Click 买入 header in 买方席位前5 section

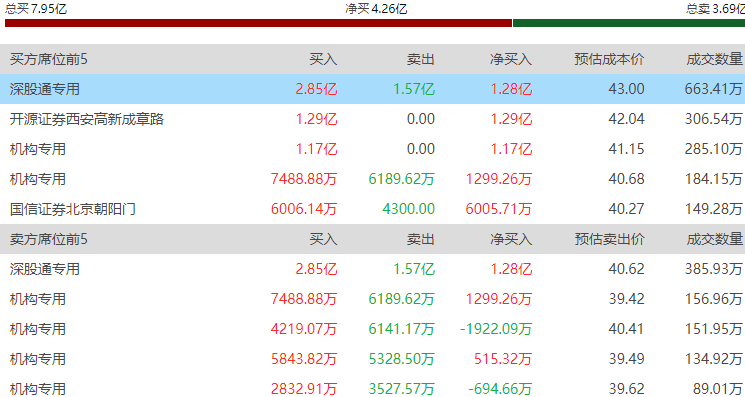pos(323,59)
